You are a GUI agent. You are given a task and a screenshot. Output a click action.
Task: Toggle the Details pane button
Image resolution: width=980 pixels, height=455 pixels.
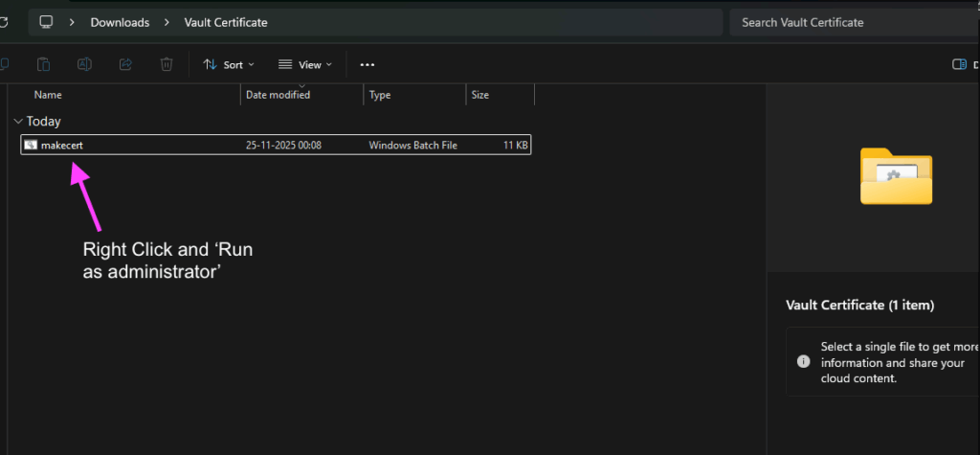[x=959, y=64]
